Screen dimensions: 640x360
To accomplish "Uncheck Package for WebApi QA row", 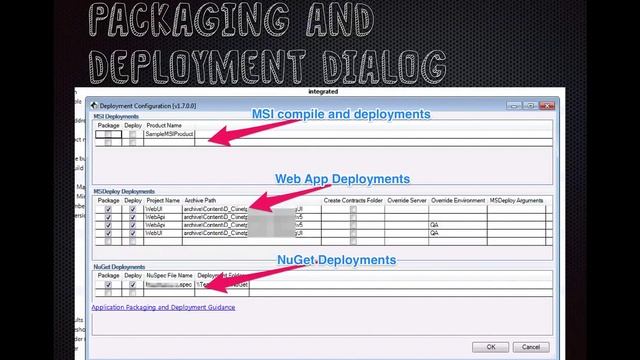I will 108,225.
